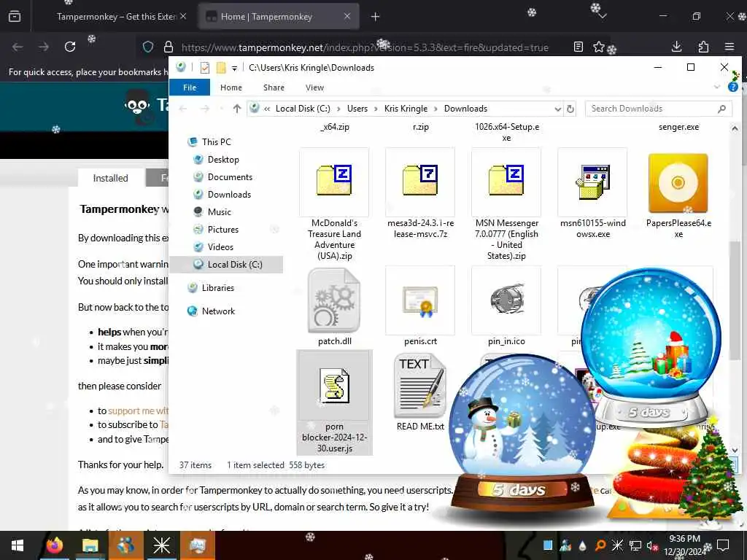Select Downloads in navigation pane
The image size is (747, 560).
click(x=229, y=194)
